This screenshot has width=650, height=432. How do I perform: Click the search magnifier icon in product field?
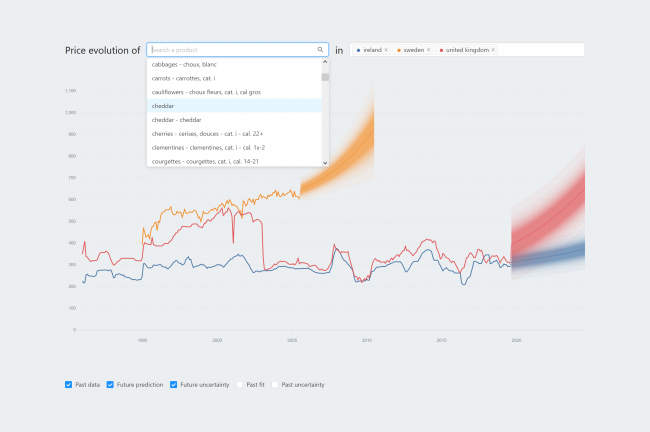click(x=320, y=49)
